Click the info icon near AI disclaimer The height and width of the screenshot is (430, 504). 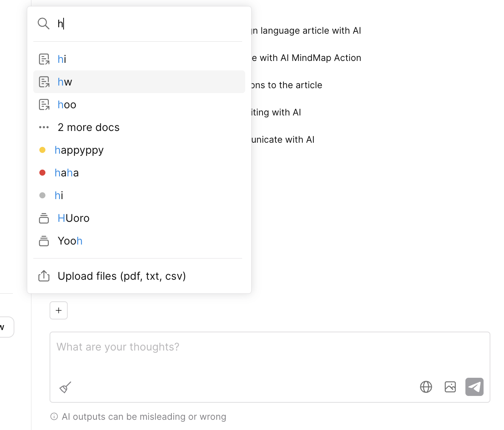pos(54,417)
